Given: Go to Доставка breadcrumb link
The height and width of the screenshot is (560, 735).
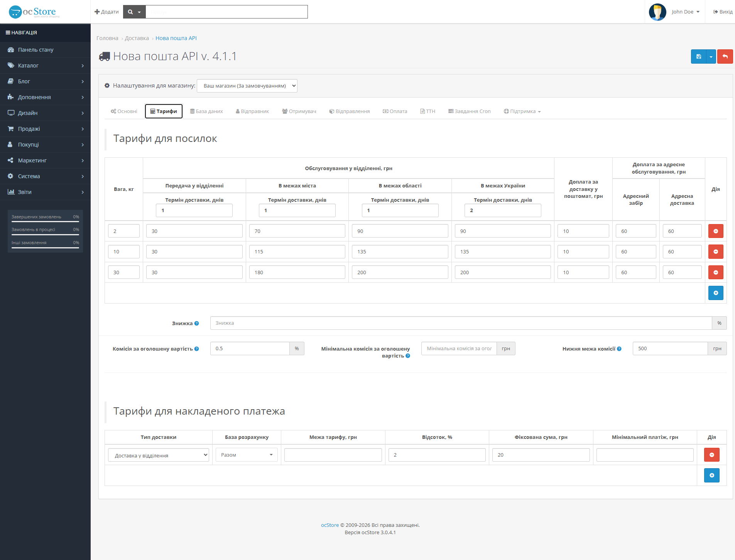Looking at the screenshot, I should 137,38.
